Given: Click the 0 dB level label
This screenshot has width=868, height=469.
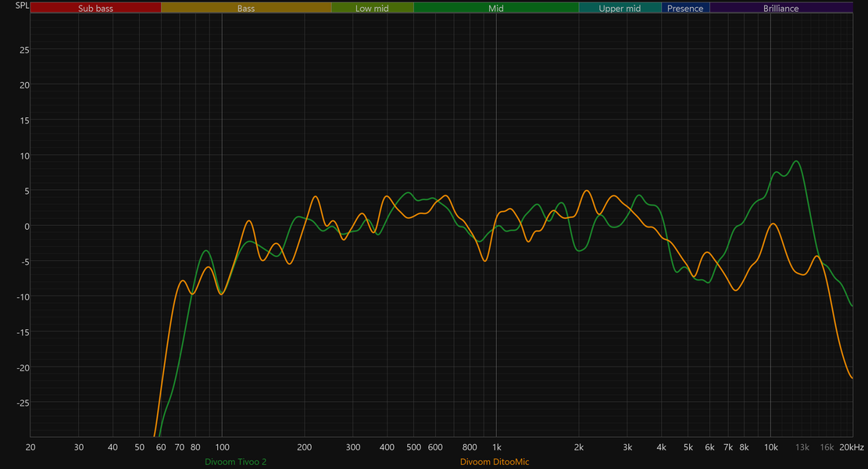Looking at the screenshot, I should click(26, 227).
